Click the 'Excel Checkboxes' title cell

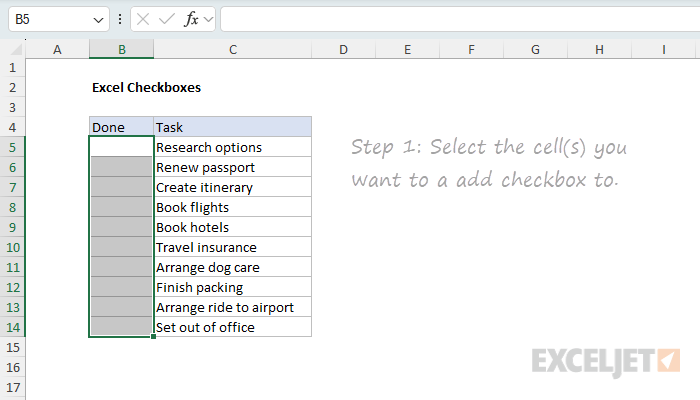pyautogui.click(x=146, y=88)
